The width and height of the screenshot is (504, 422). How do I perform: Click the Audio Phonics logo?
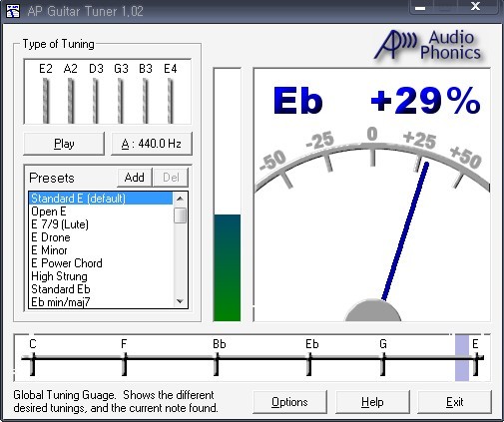coord(428,45)
